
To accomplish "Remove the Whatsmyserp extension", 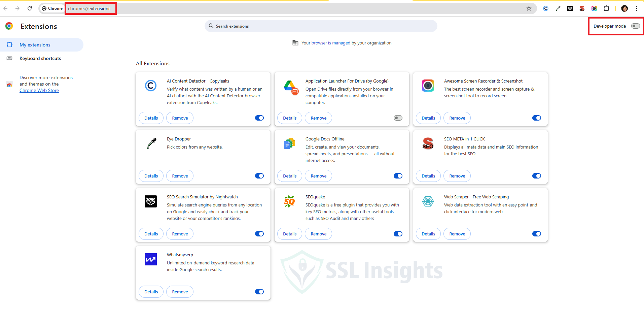I will click(180, 292).
